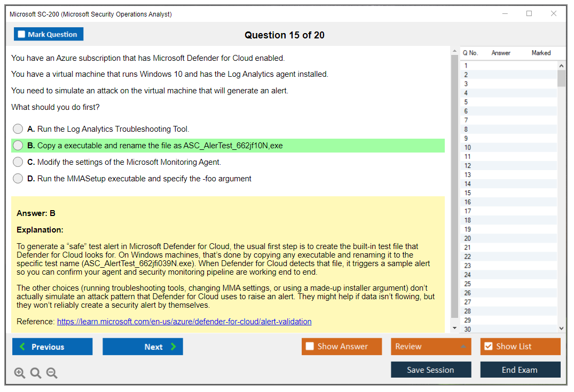Click the green right arrow on Next
This screenshot has height=392, width=574.
pos(173,347)
